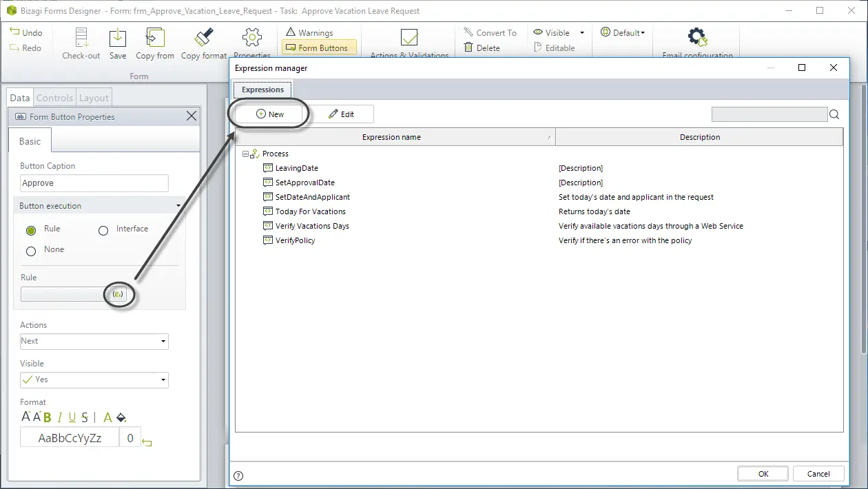Select the Expressions tab in Expression manager
Viewport: 868px width, 489px height.
tap(262, 90)
